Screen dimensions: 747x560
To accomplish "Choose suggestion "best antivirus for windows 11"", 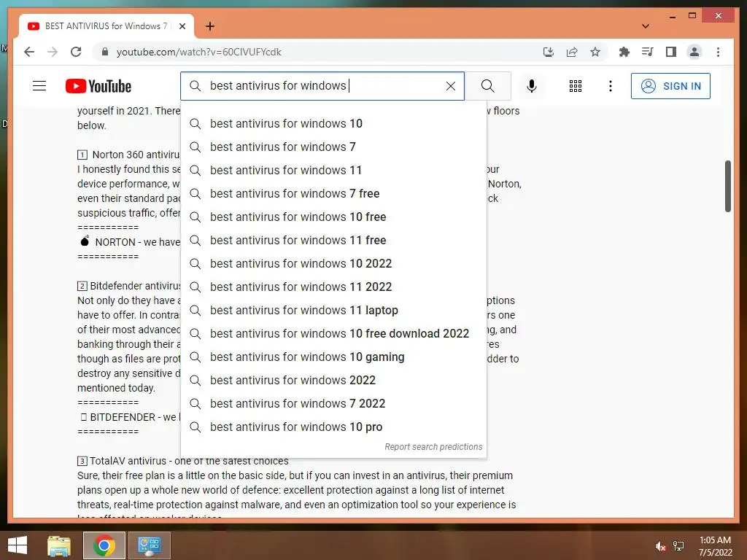I will 333,171.
